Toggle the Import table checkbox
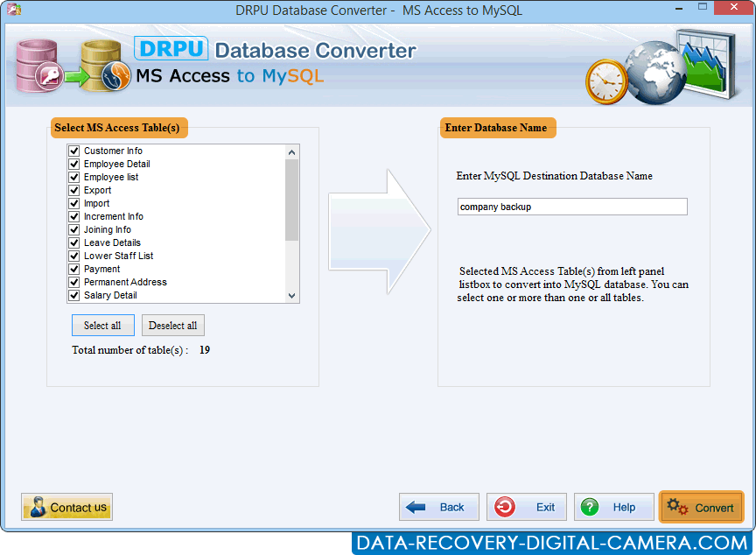The height and width of the screenshot is (555, 756). click(74, 203)
